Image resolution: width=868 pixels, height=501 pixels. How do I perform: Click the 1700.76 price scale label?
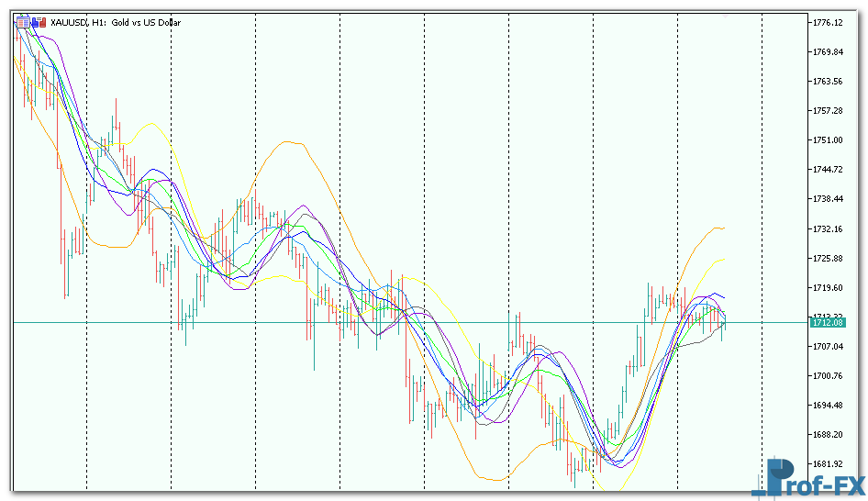click(x=827, y=376)
